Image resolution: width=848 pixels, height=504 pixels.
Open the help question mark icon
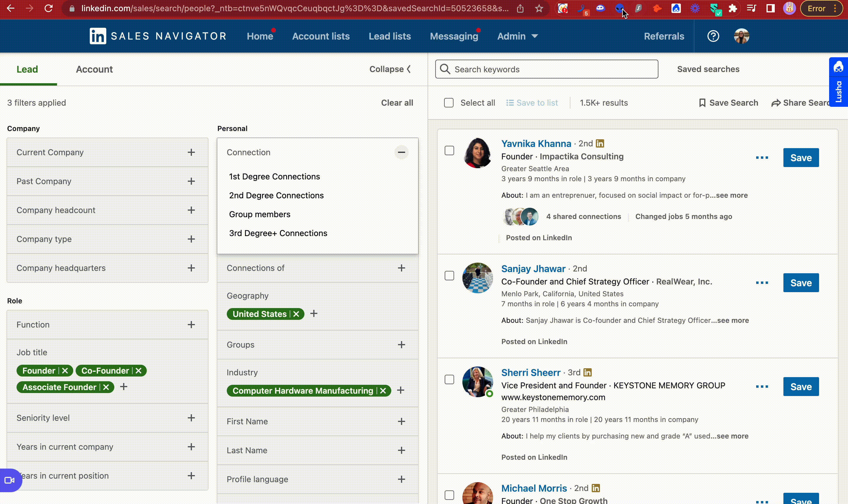(713, 36)
